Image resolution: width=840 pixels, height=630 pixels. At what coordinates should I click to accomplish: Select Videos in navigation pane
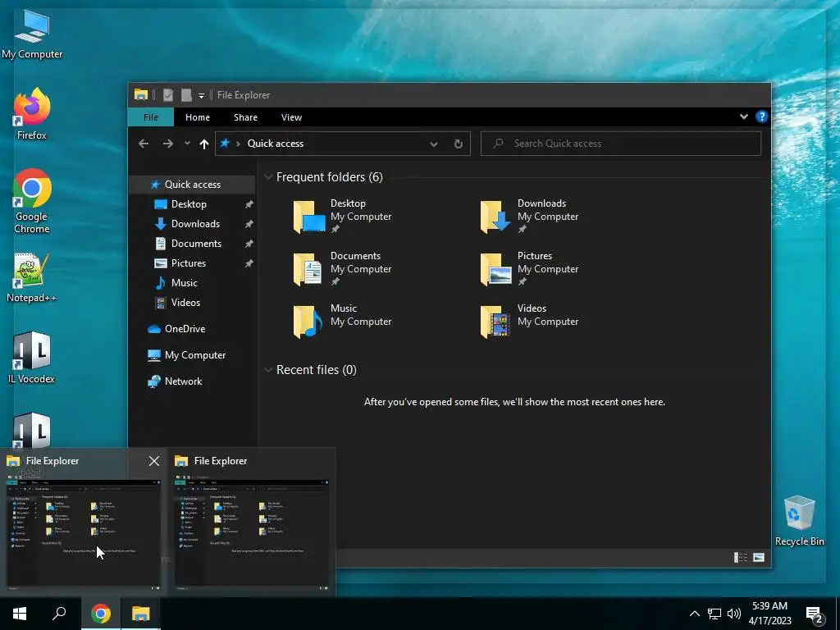point(192,303)
